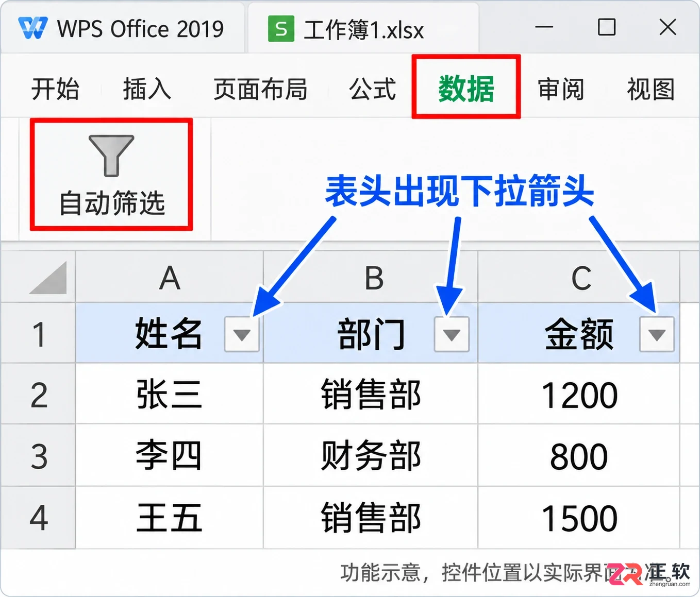
Task: Click the select-all corner triangle
Action: click(x=48, y=278)
